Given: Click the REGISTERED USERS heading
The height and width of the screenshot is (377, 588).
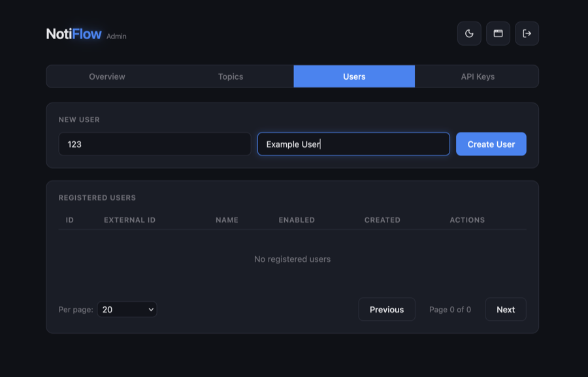Looking at the screenshot, I should 97,198.
